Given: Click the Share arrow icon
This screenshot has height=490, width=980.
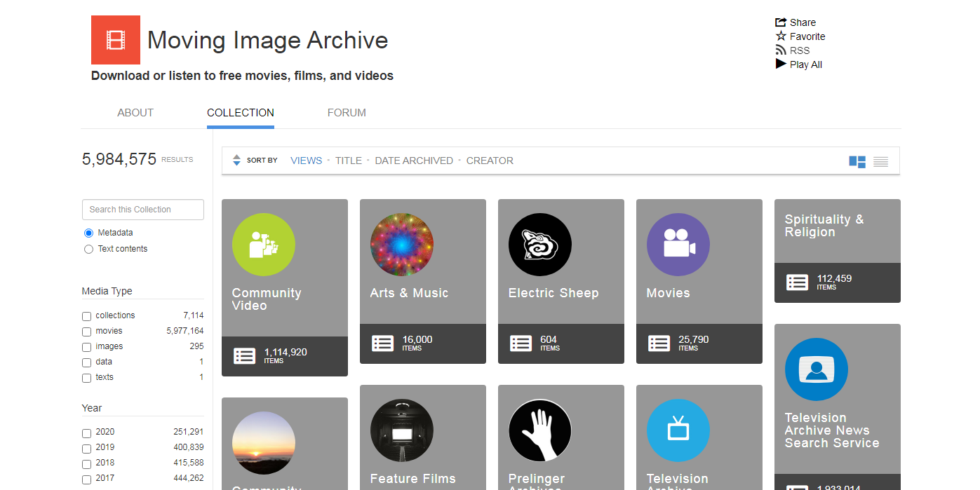Looking at the screenshot, I should (781, 22).
